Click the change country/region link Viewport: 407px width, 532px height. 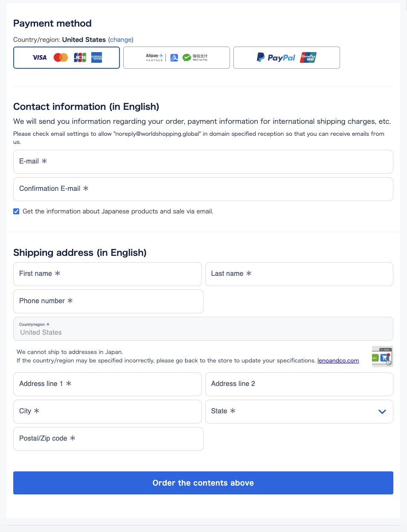coord(121,40)
